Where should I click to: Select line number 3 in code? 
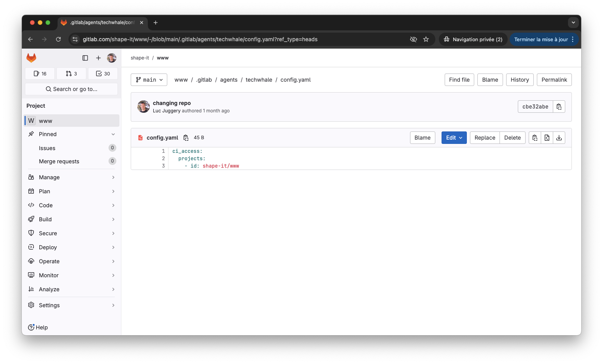(163, 166)
